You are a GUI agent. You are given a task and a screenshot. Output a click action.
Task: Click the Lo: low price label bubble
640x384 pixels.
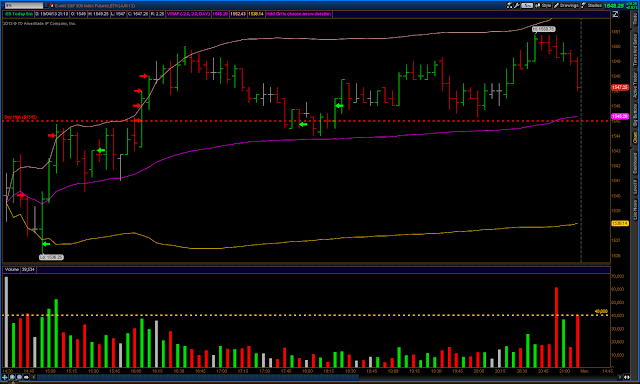51,257
